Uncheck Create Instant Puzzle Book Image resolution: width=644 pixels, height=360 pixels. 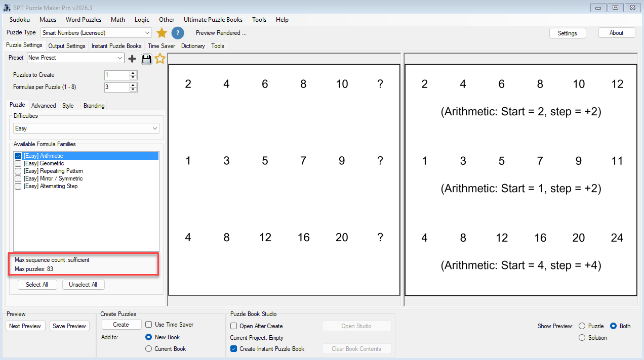233,349
